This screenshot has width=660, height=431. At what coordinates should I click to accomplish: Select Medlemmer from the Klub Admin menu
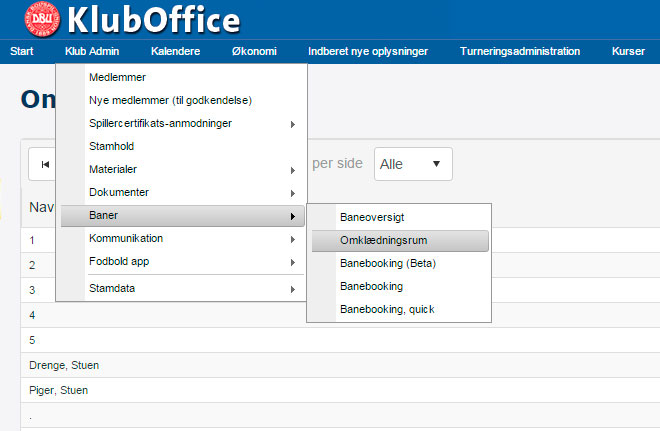click(182, 77)
